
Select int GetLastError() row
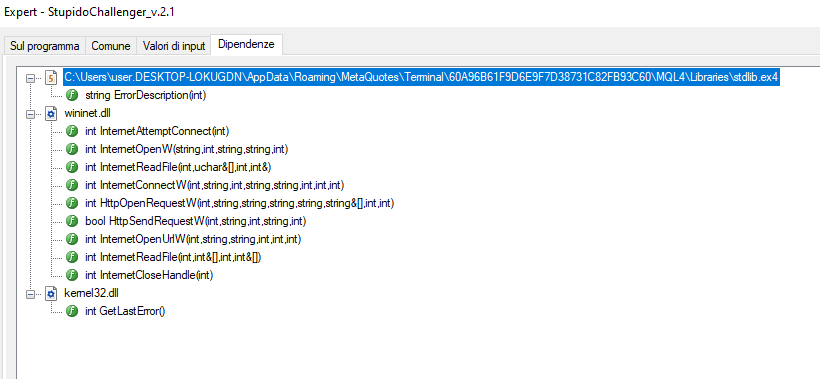125,312
